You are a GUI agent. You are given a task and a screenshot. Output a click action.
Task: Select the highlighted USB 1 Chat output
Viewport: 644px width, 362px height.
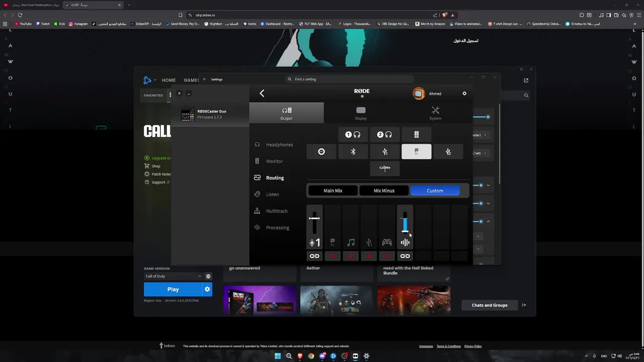(x=416, y=152)
